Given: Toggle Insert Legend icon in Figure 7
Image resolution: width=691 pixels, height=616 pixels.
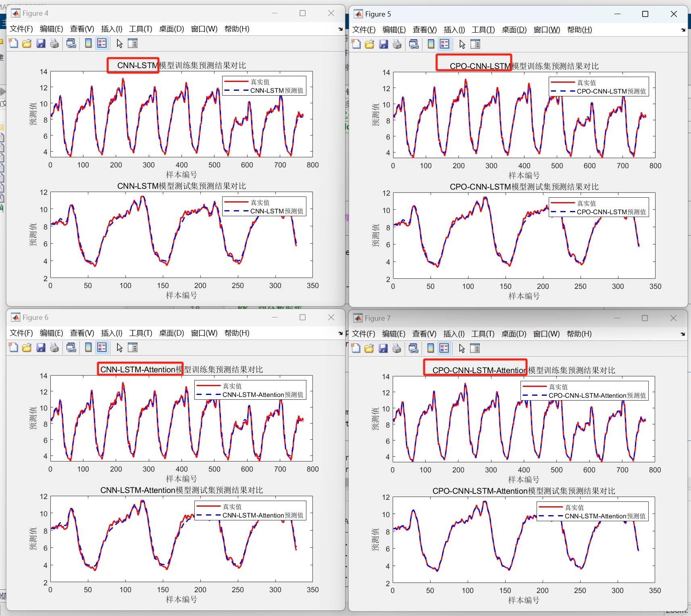Looking at the screenshot, I should click(x=444, y=348).
